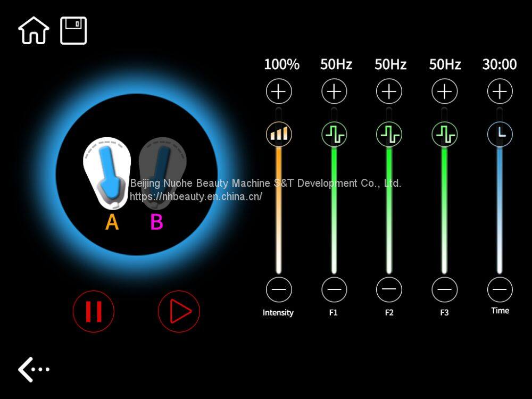Increase intensity with the plus button
Viewport: 532px width, 399px height.
pyautogui.click(x=279, y=92)
